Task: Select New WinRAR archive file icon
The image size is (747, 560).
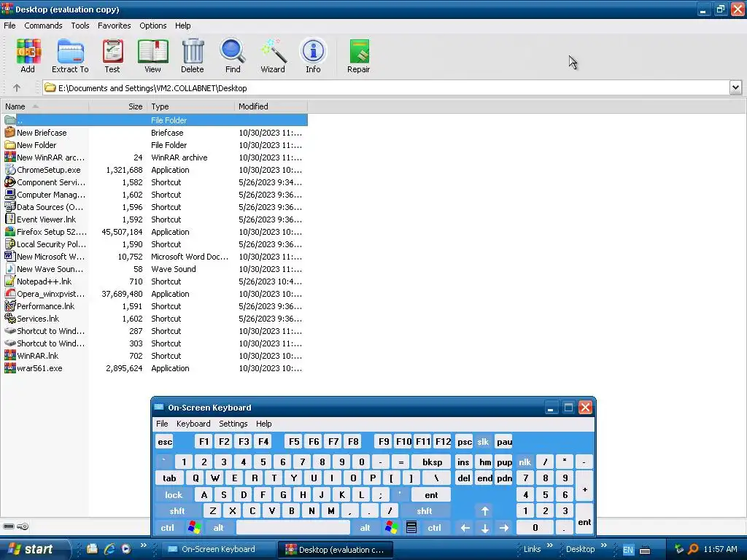Action: (10, 157)
